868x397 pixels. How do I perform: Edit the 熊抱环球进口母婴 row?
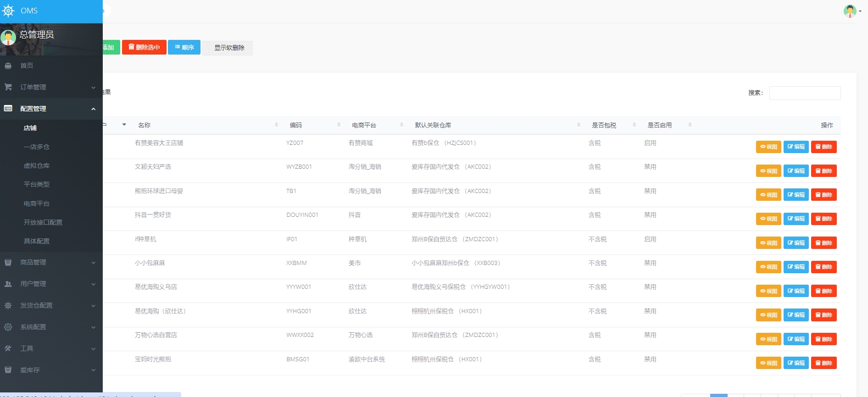[x=796, y=195]
